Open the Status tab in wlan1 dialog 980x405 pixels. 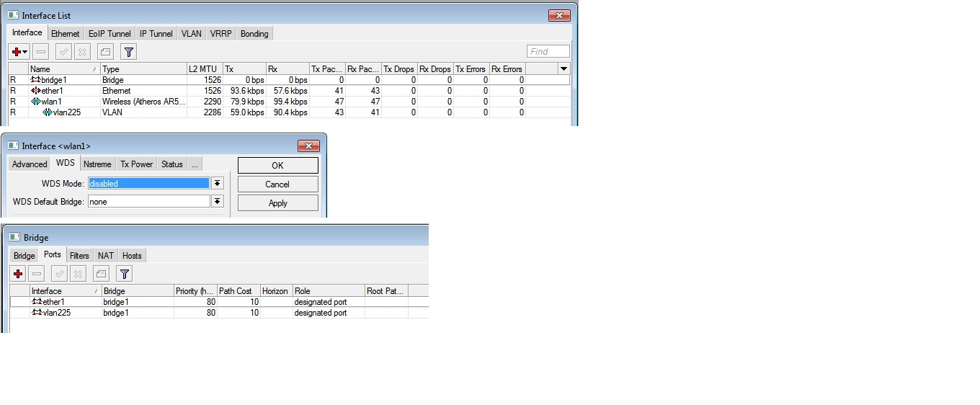point(172,164)
